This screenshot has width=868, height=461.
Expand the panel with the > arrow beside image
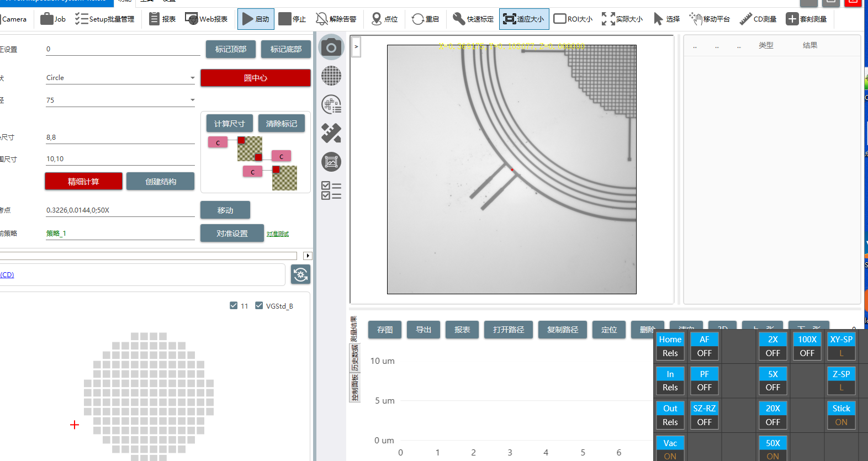point(356,47)
